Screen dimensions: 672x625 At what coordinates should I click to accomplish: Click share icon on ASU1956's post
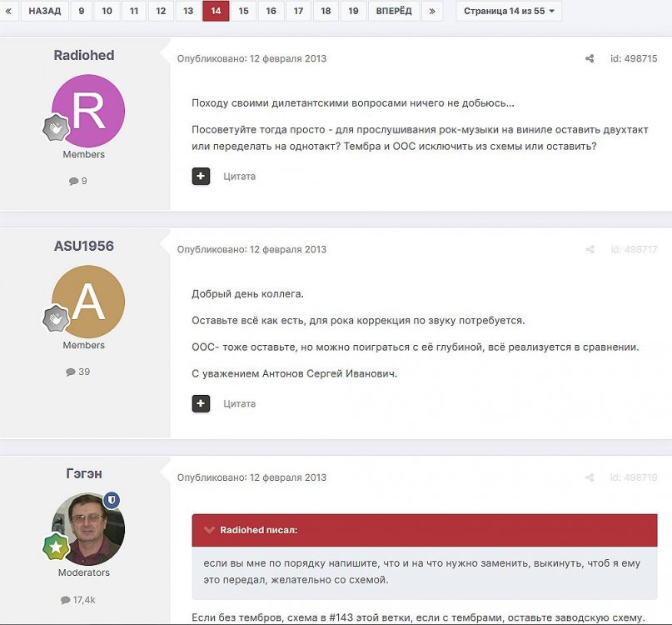[x=590, y=250]
